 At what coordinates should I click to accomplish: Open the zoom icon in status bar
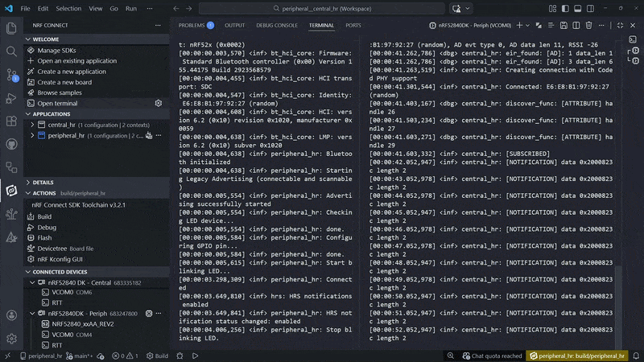point(451,356)
